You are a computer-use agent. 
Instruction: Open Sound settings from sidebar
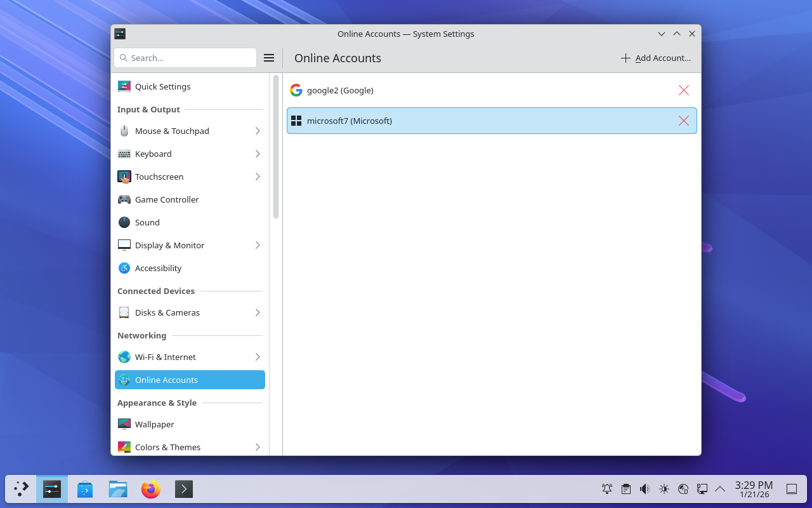[147, 222]
